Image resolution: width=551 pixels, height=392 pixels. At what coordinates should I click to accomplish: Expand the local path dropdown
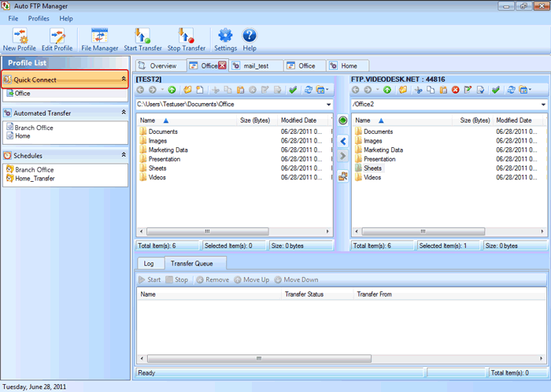pyautogui.click(x=327, y=104)
